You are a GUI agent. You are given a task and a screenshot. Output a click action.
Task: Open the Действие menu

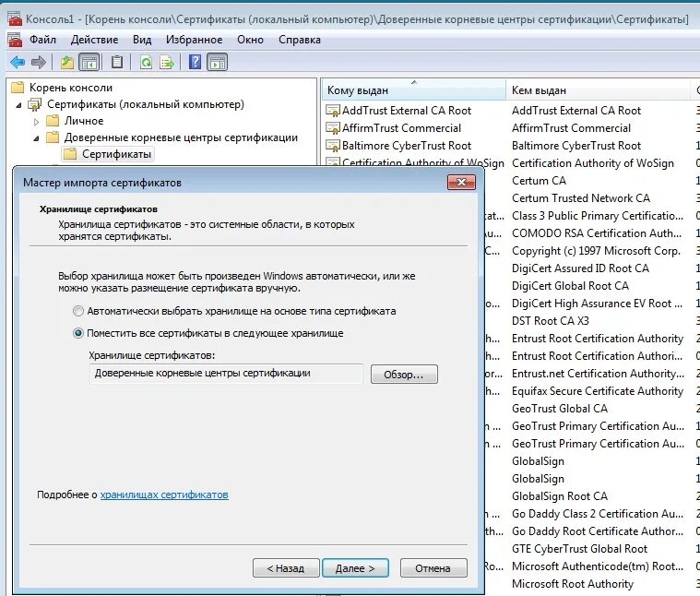94,40
